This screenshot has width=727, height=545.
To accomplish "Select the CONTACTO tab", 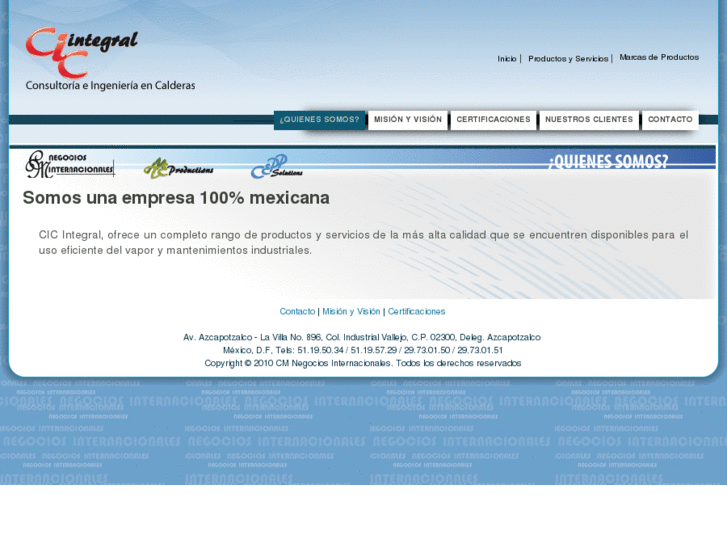I will (670, 120).
